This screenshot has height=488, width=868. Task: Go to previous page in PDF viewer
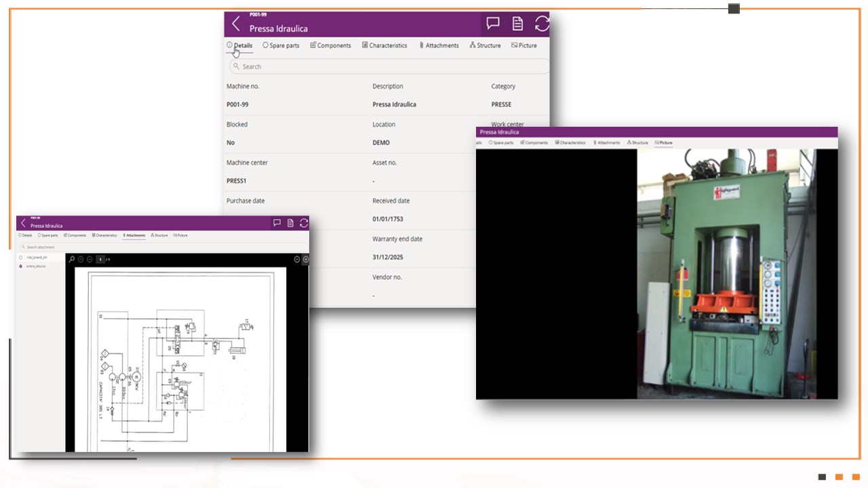(81, 260)
